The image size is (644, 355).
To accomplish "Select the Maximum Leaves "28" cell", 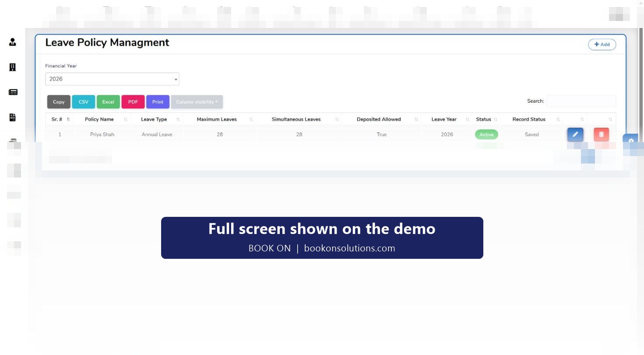I will 220,135.
